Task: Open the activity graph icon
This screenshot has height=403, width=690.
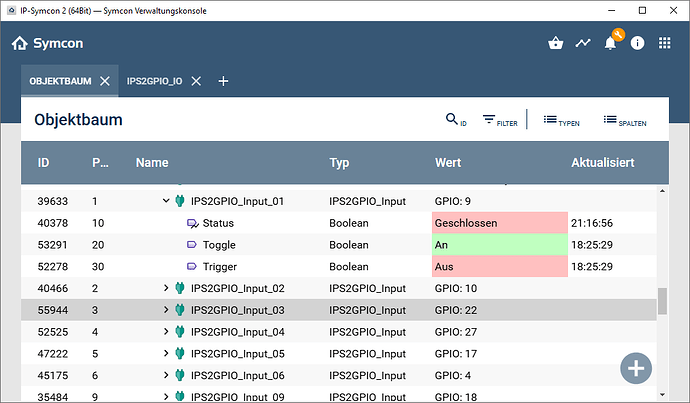Action: (x=583, y=43)
